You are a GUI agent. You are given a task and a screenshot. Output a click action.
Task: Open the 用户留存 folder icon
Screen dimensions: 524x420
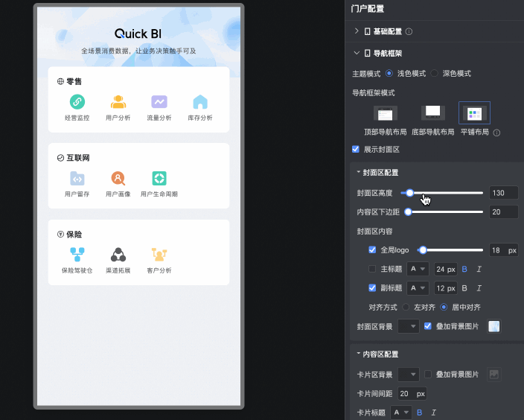pos(77,178)
